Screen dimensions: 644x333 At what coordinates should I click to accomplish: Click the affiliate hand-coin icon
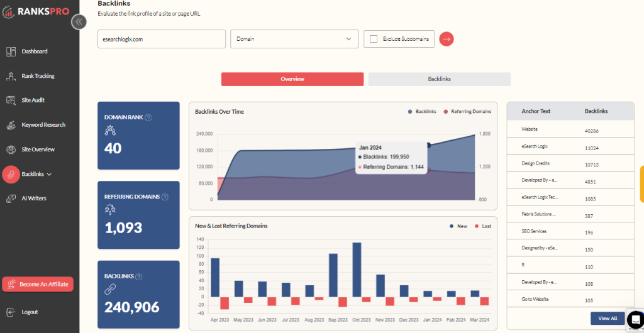pyautogui.click(x=11, y=284)
